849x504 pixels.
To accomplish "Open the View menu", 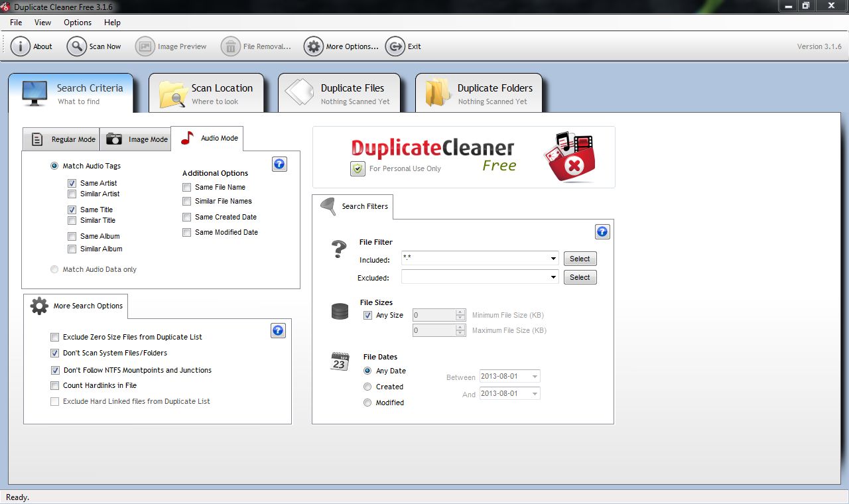I will [42, 23].
